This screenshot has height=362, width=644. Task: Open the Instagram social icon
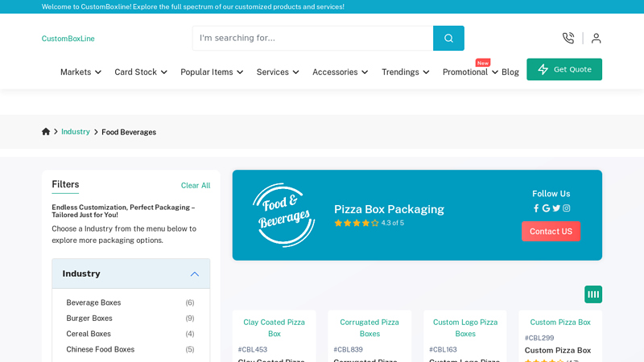click(x=567, y=208)
